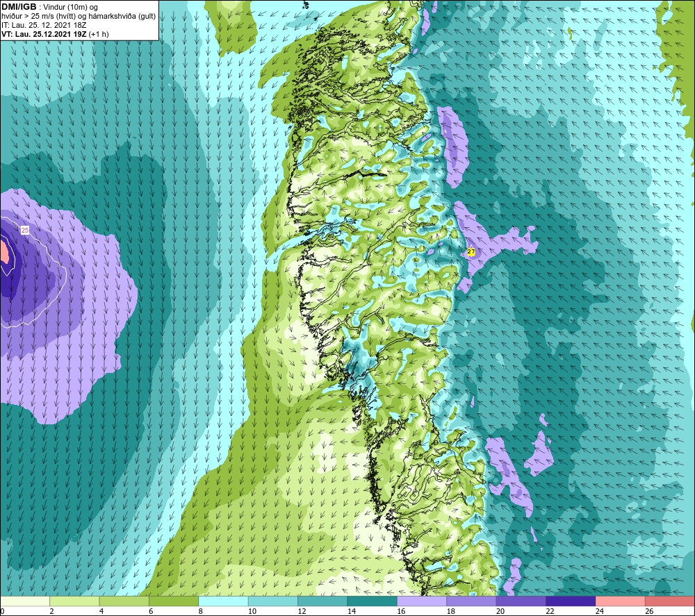This screenshot has height=616, width=695.
Task: Click the legend tick label '16'
Action: [401, 611]
